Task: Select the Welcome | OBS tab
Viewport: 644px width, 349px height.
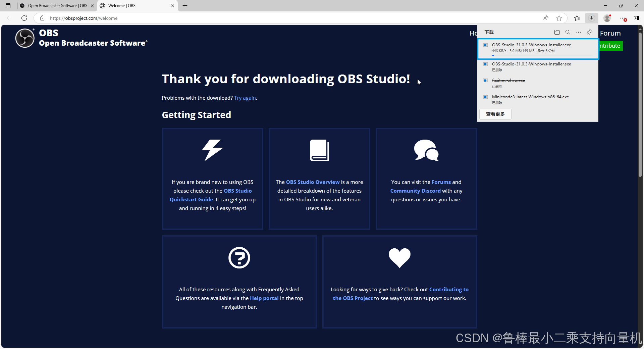Action: [x=137, y=6]
